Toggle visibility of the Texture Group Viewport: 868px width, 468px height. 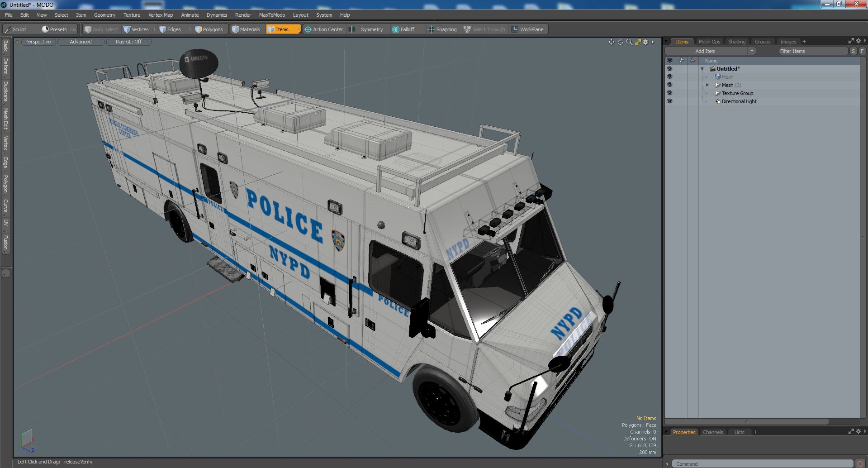pyautogui.click(x=669, y=93)
